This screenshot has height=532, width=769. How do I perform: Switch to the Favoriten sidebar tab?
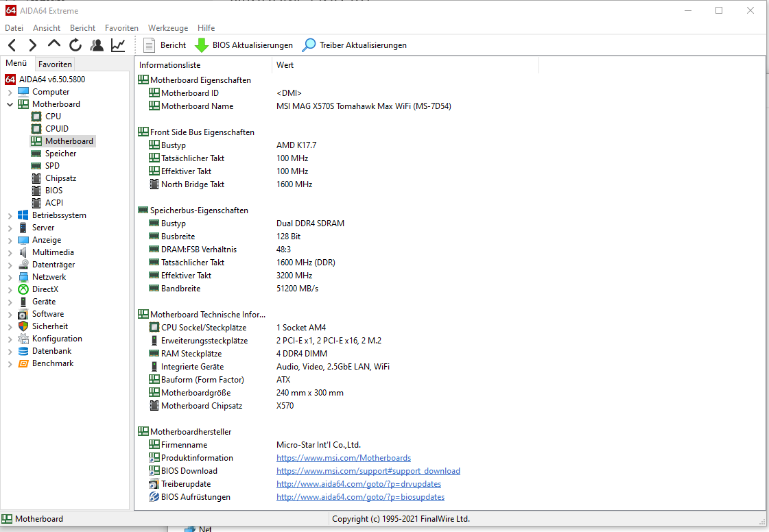pyautogui.click(x=55, y=64)
